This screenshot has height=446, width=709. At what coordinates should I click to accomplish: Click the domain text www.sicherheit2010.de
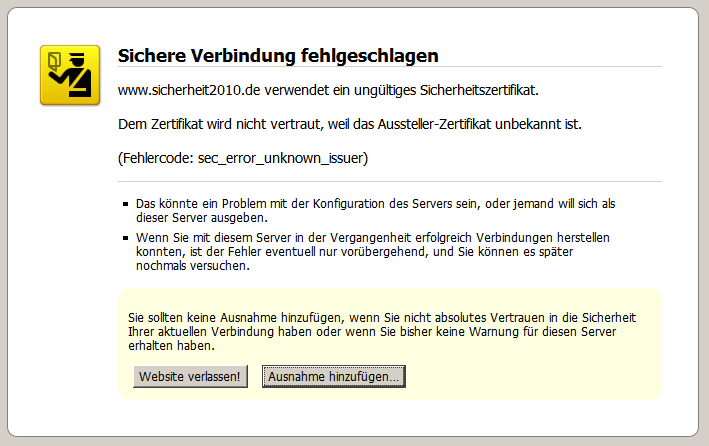pos(190,90)
